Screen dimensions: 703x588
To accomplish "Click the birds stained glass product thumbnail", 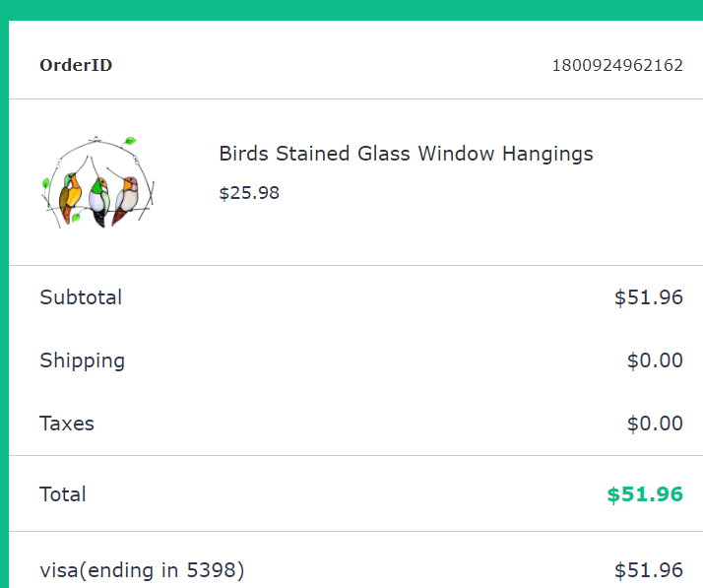I will [x=98, y=182].
